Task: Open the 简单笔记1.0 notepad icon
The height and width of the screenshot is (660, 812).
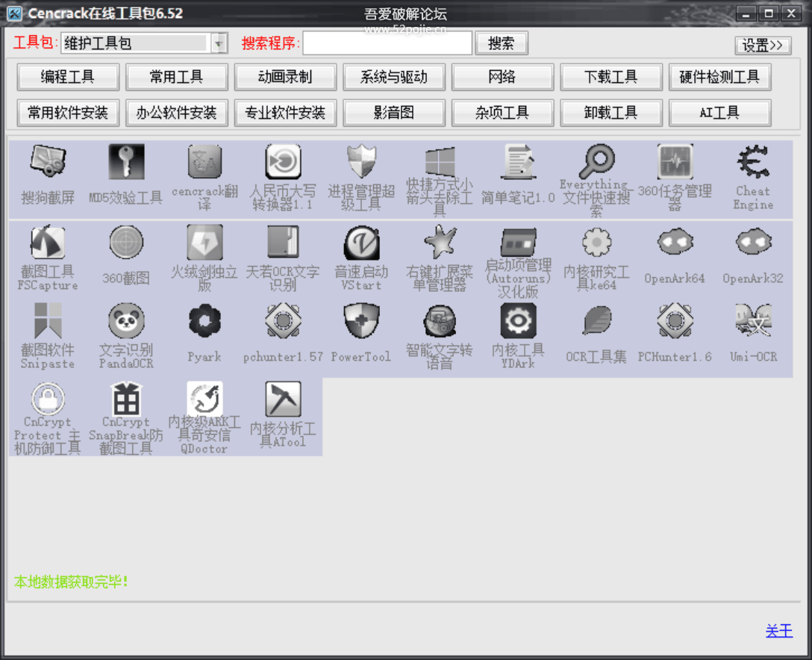Action: click(518, 161)
